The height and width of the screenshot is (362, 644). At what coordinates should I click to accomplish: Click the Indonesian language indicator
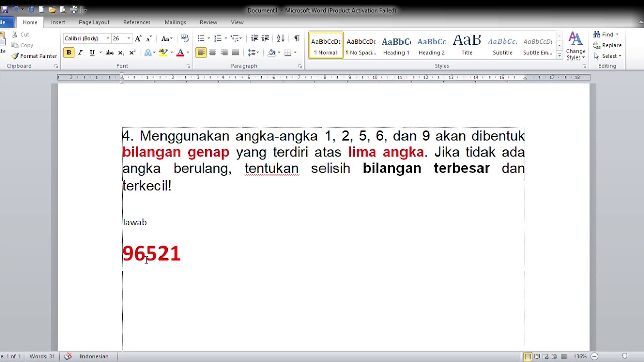click(94, 356)
